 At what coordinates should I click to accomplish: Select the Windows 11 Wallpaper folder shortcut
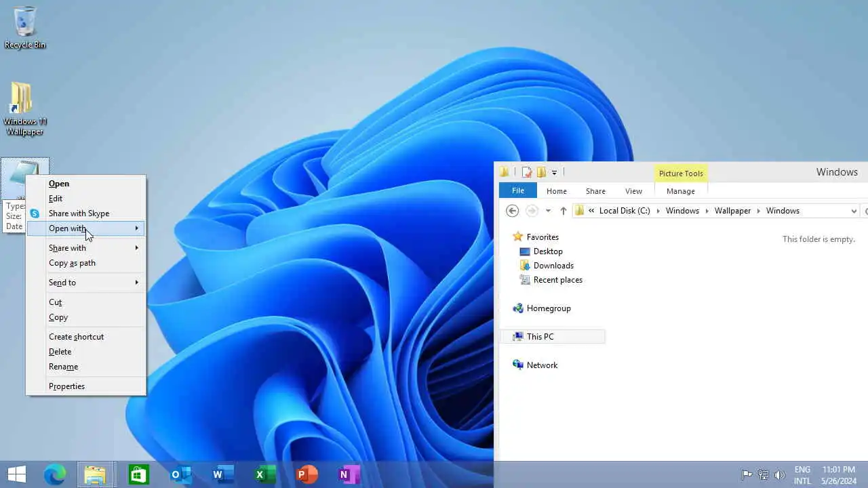click(25, 108)
